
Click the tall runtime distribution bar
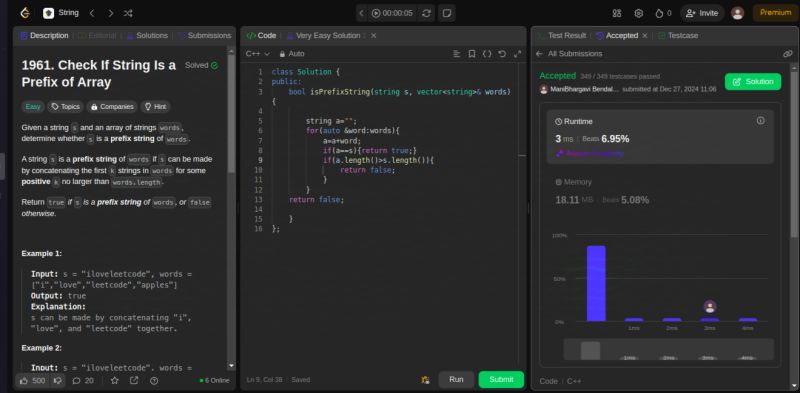pyautogui.click(x=596, y=283)
